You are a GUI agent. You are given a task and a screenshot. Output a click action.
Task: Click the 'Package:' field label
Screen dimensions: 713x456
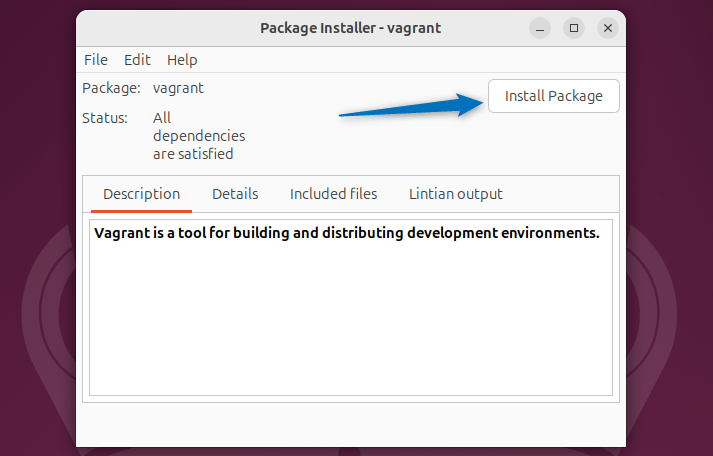click(x=111, y=88)
